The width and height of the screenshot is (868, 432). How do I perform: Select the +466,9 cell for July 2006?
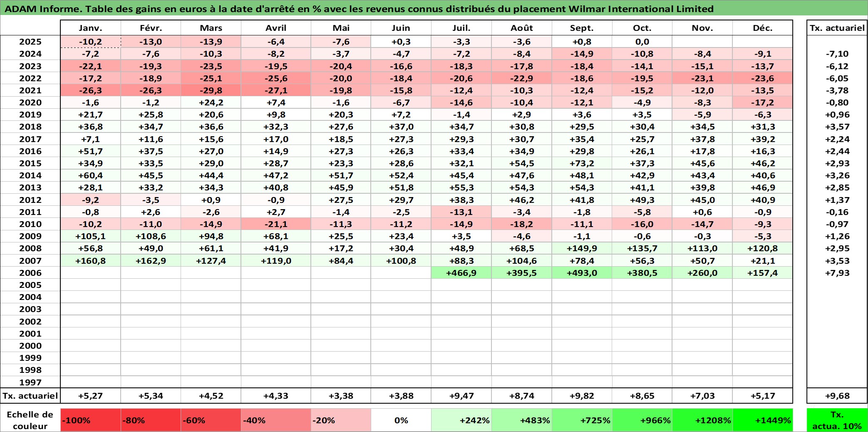click(x=461, y=273)
